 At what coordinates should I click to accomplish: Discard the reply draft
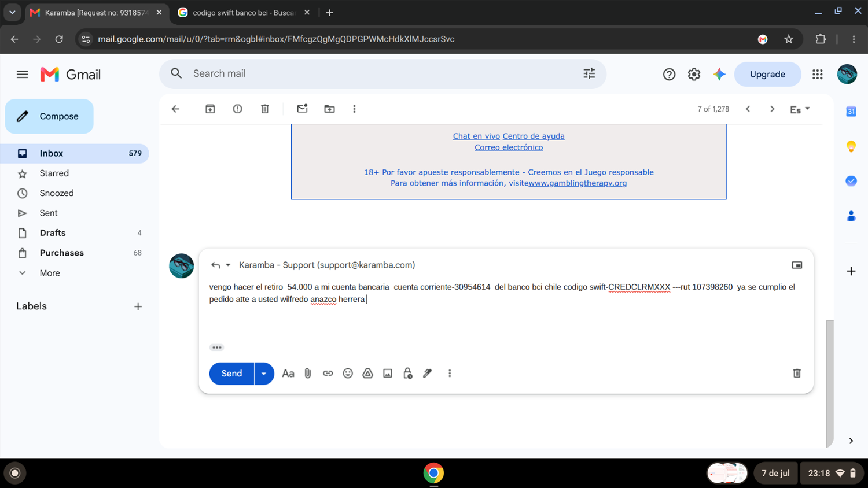click(x=797, y=374)
